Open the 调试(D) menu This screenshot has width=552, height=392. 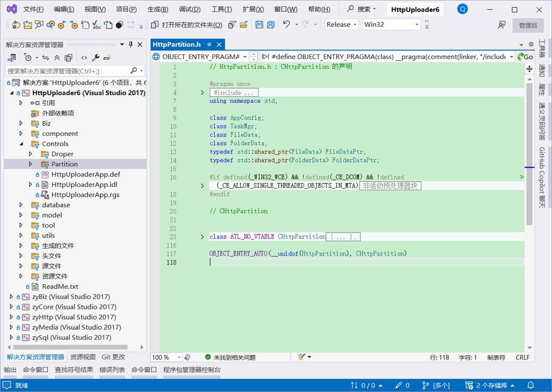[x=189, y=10]
